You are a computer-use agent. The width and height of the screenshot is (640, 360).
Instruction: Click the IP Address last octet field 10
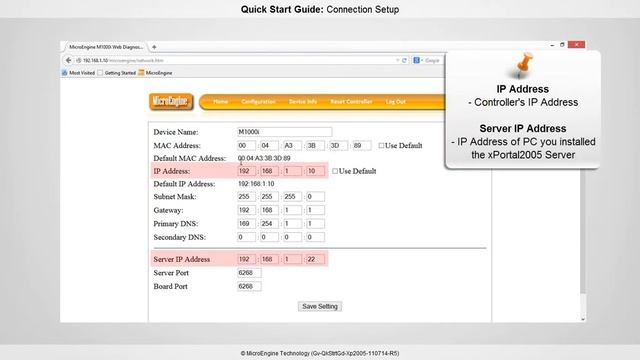[x=316, y=171]
